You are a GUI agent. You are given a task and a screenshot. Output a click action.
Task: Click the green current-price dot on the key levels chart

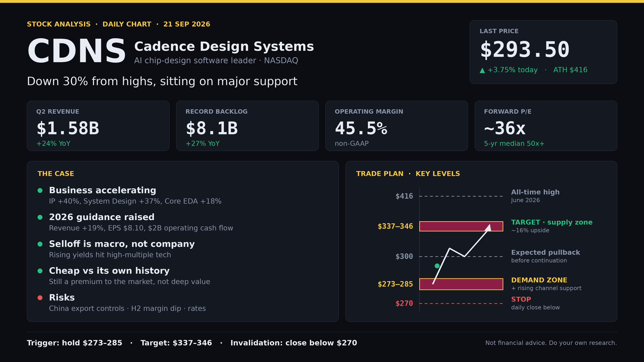click(x=437, y=266)
